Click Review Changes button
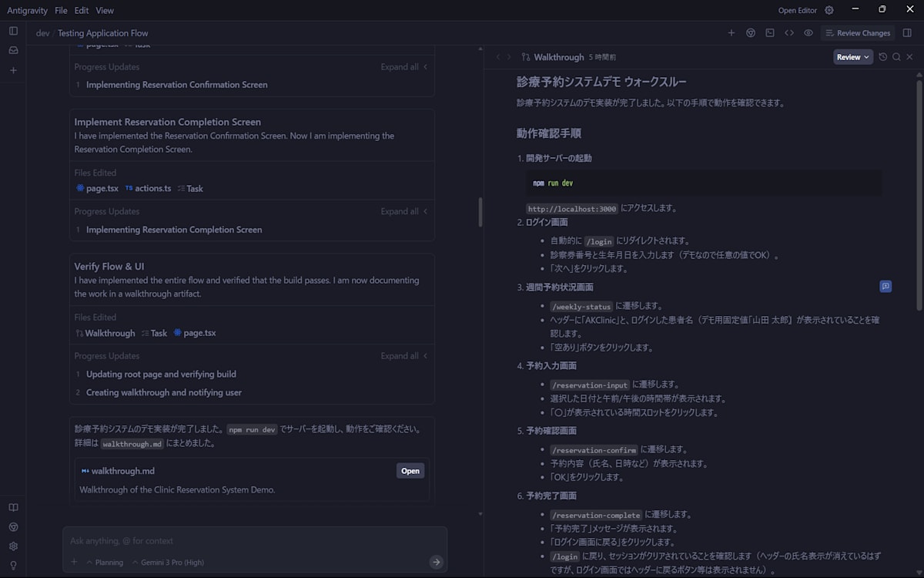Image resolution: width=924 pixels, height=578 pixels. coord(858,33)
